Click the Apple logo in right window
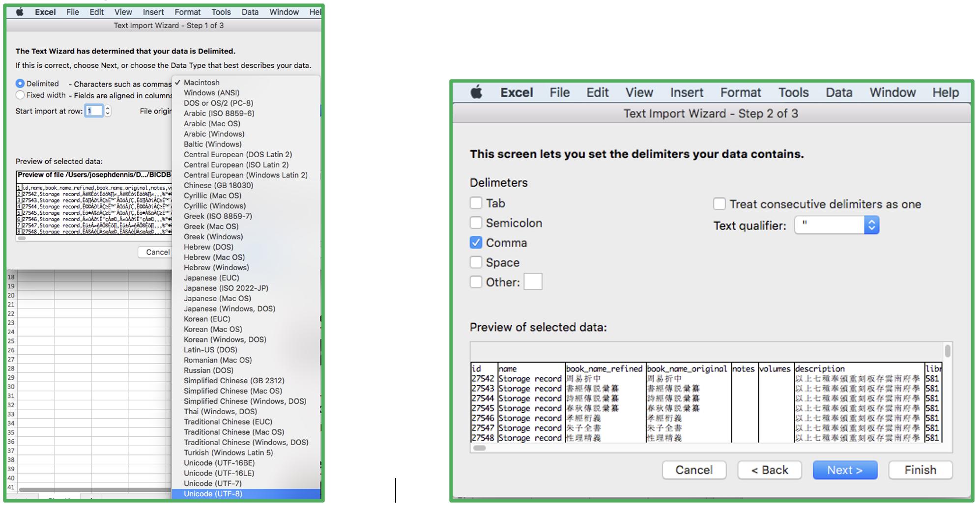The height and width of the screenshot is (509, 980). (476, 92)
